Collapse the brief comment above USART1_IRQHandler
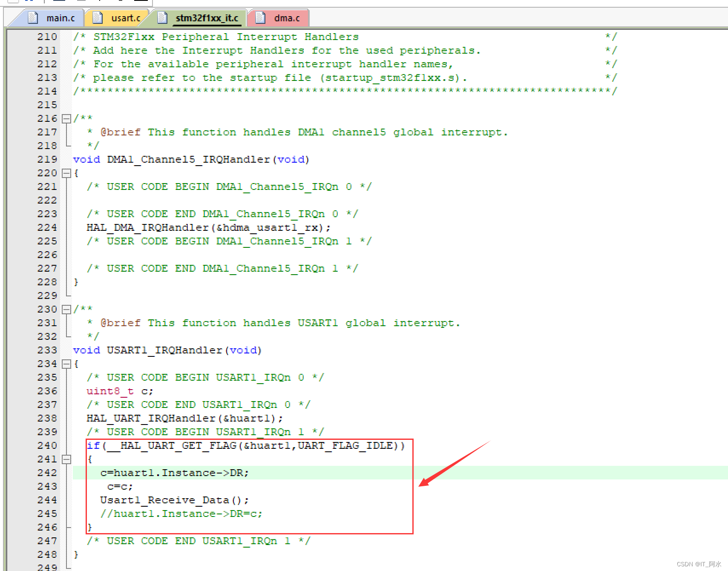Screen dimensions: 728x571 pos(66,309)
